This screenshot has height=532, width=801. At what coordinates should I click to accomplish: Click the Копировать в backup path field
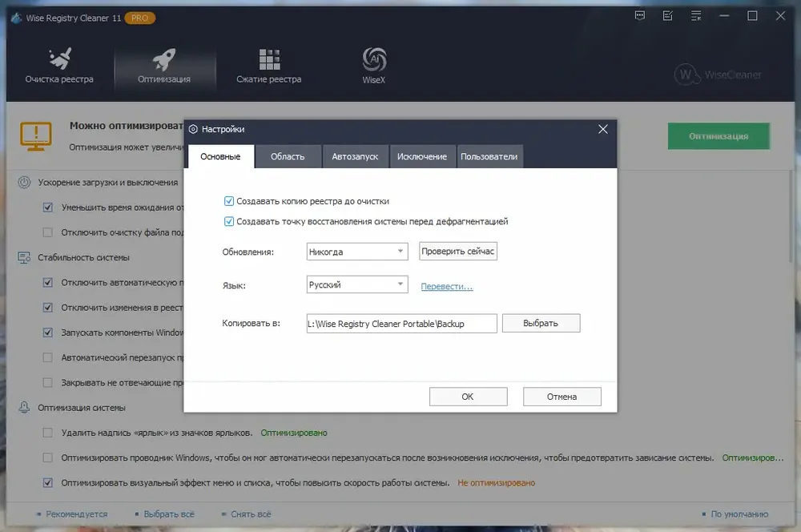[401, 324]
